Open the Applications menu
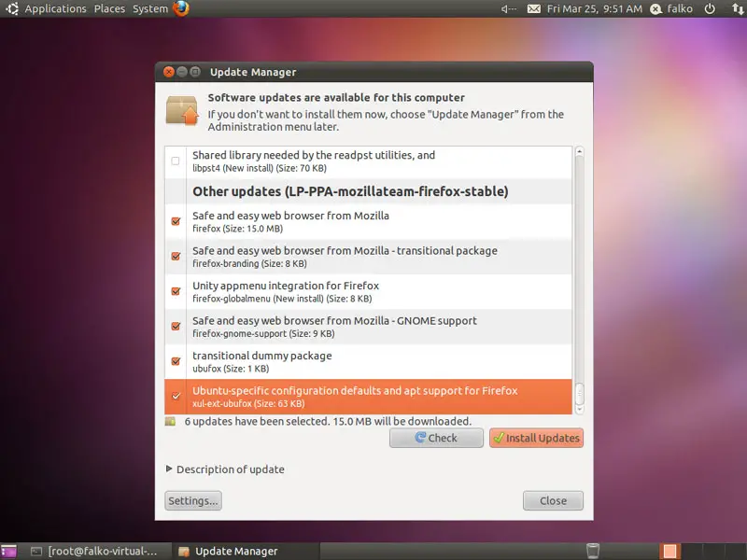 coord(56,8)
